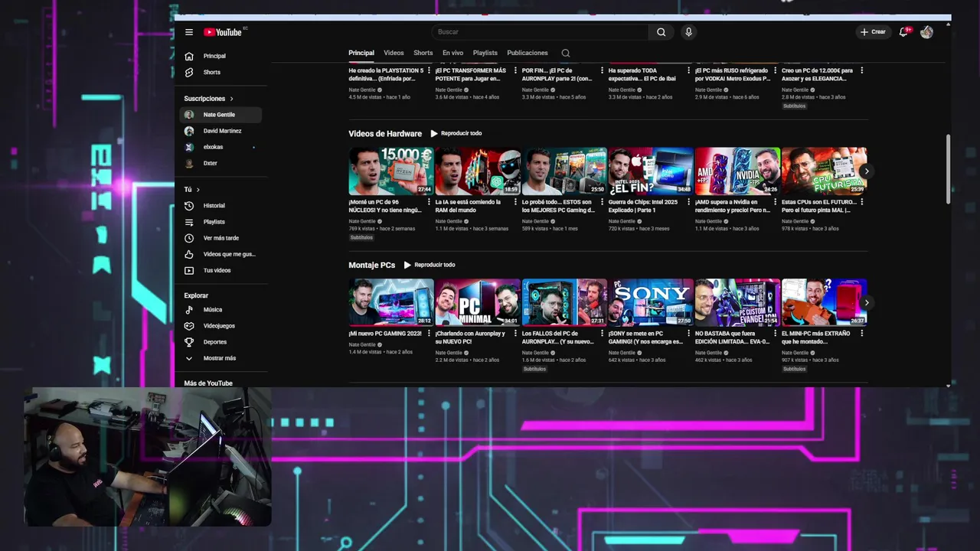Open the account avatar menu
Screen dimensions: 980x551
926,32
